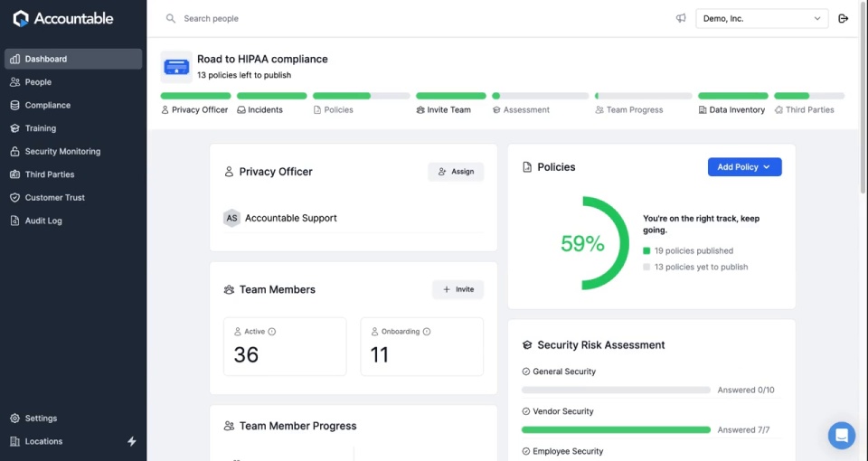Click the Onboarding members count card
The image size is (868, 461).
[422, 346]
